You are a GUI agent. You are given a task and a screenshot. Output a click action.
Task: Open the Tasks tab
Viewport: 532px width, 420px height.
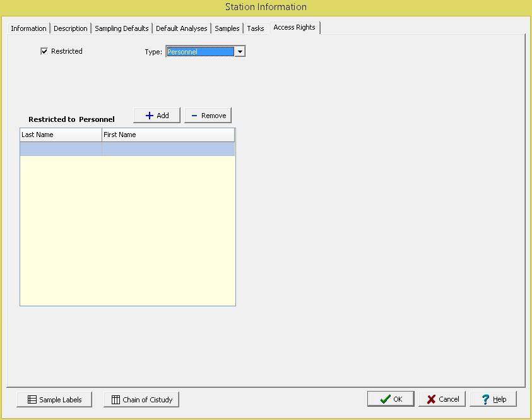256,28
